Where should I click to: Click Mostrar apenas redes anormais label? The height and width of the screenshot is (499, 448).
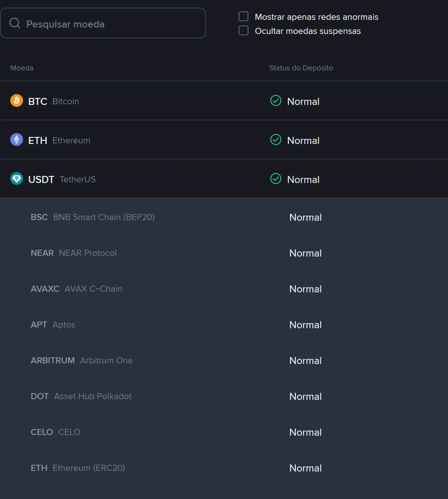click(x=316, y=17)
